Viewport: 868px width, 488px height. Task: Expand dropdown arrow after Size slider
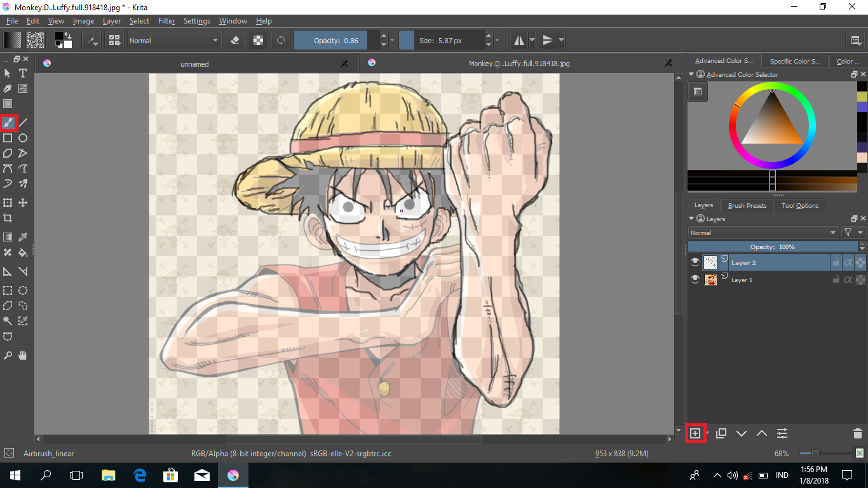(496, 40)
